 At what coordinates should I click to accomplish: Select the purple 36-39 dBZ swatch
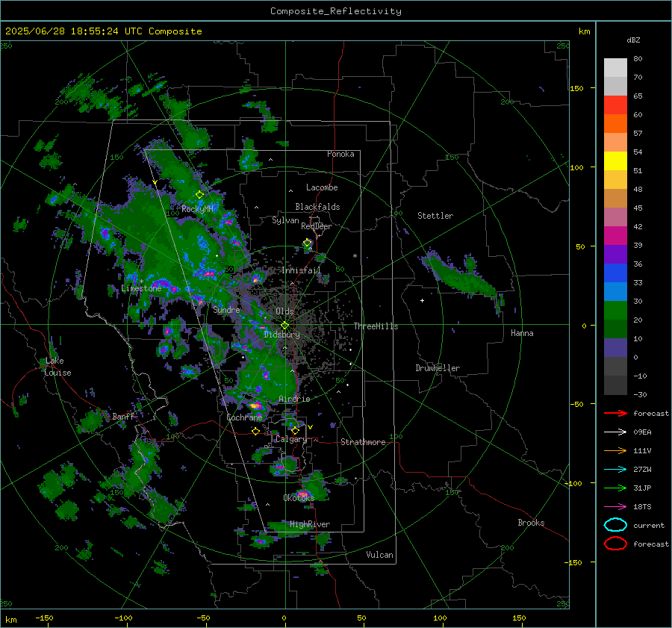pos(615,255)
